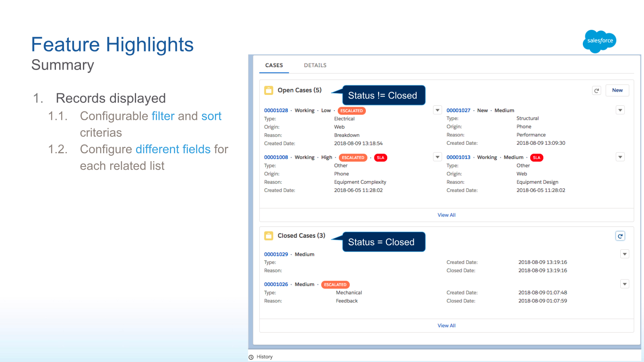Click View All under Closed Cases
The image size is (644, 362).
pyautogui.click(x=446, y=325)
